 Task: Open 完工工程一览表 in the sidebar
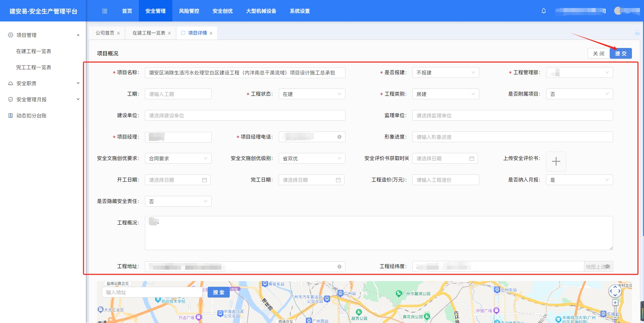[x=34, y=67]
